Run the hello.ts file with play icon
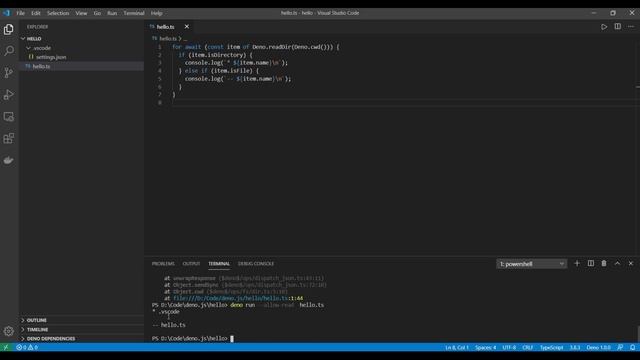The width and height of the screenshot is (640, 360). point(604,27)
